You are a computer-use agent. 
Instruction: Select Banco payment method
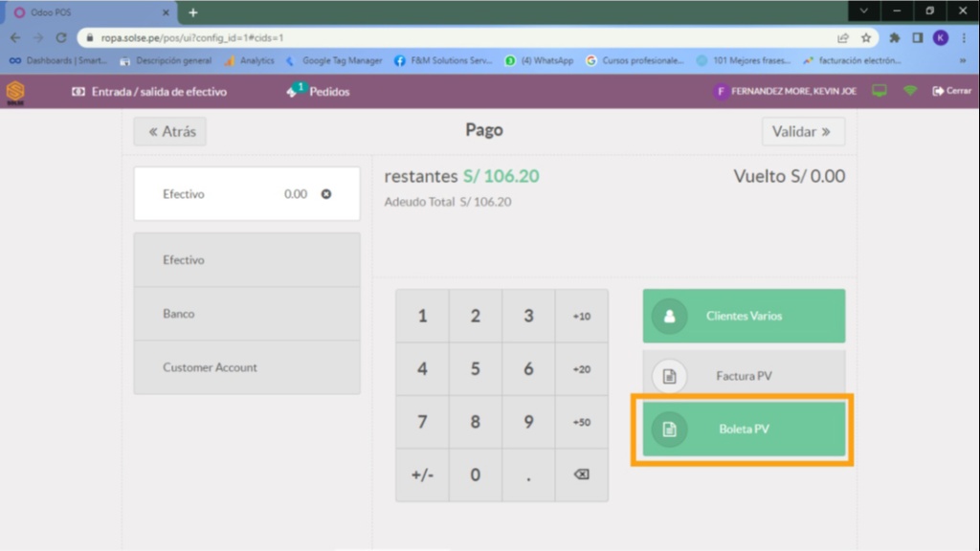click(247, 314)
